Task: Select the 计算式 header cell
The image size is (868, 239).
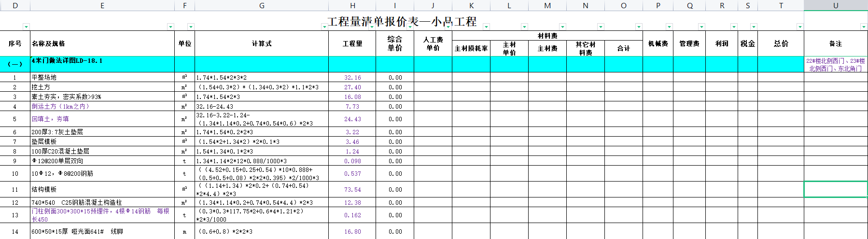Action: click(262, 43)
